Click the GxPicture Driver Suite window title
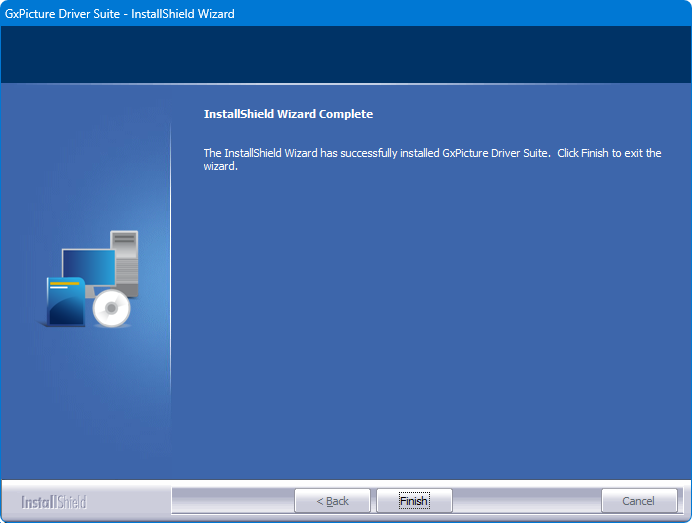Screen dimensions: 692x523 pyautogui.click(x=120, y=14)
